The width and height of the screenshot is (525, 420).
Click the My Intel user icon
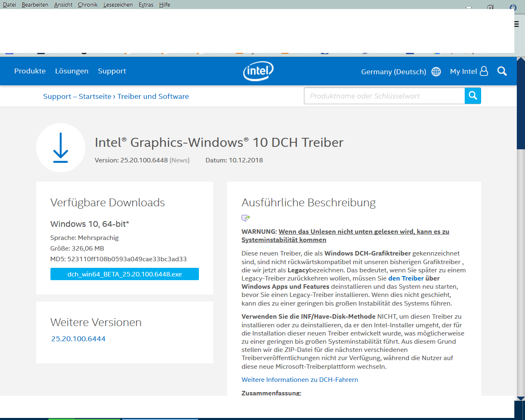484,71
